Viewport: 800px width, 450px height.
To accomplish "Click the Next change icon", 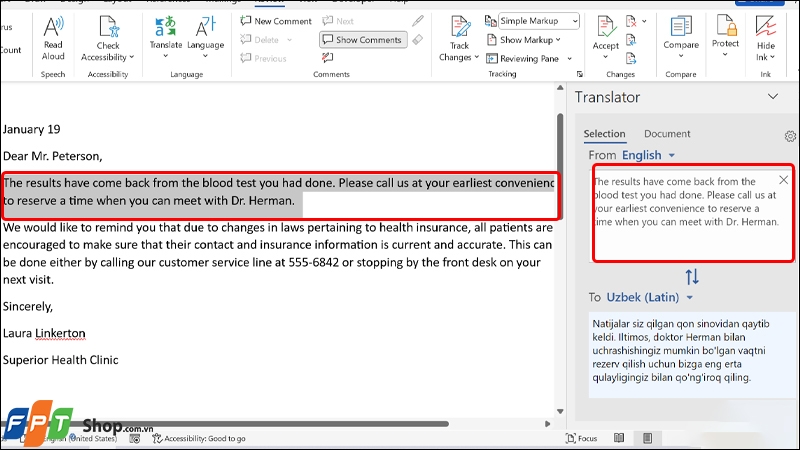I will 631,59.
